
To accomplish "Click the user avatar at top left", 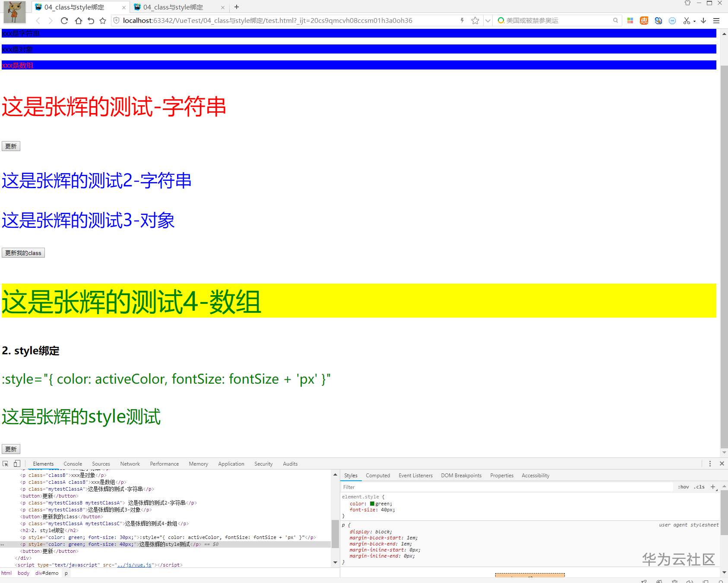I will (15, 12).
